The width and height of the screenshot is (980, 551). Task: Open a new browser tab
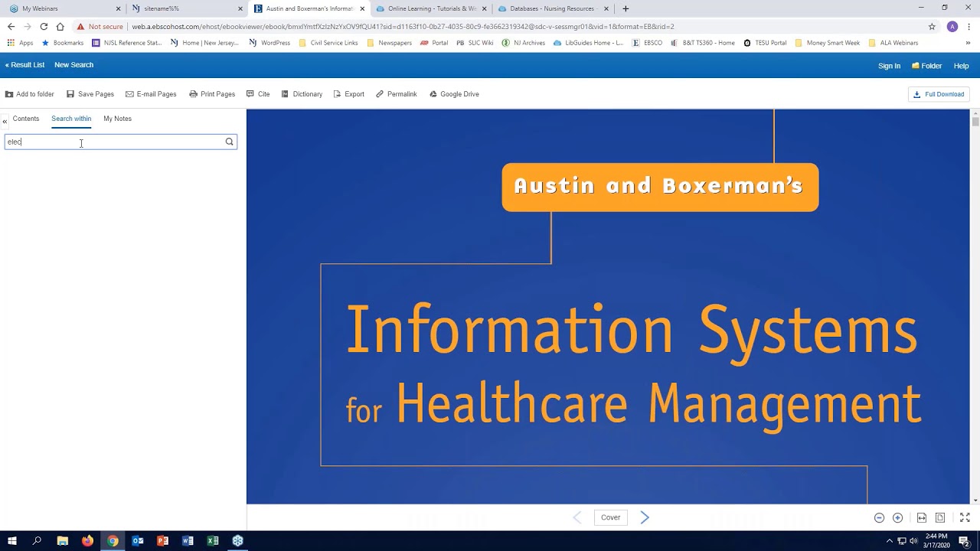[x=626, y=8]
